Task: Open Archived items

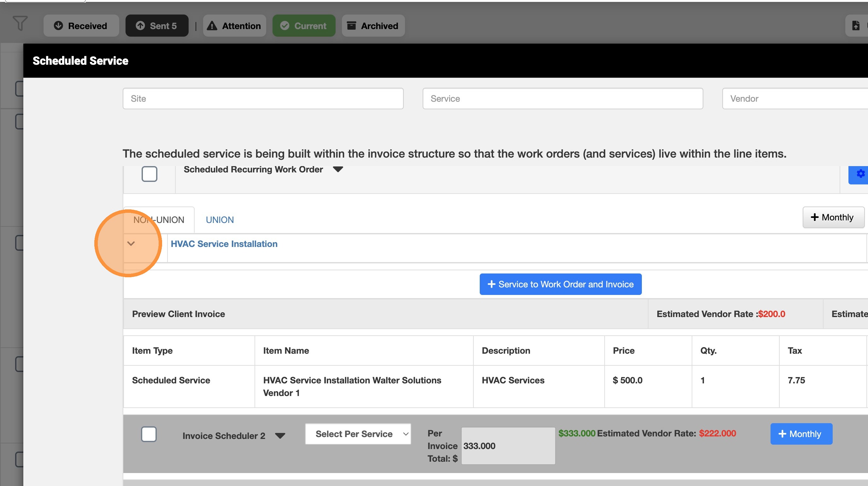Action: 373,26
